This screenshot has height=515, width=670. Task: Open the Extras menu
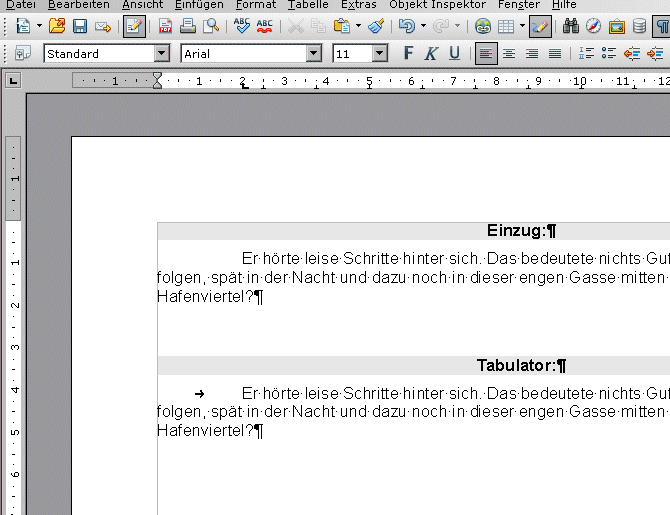358,5
